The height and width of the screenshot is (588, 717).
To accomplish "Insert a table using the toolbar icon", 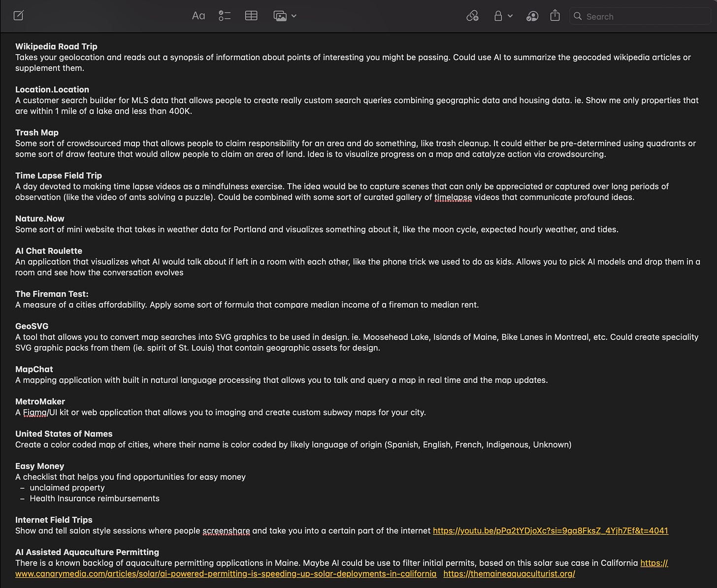I will tap(251, 16).
